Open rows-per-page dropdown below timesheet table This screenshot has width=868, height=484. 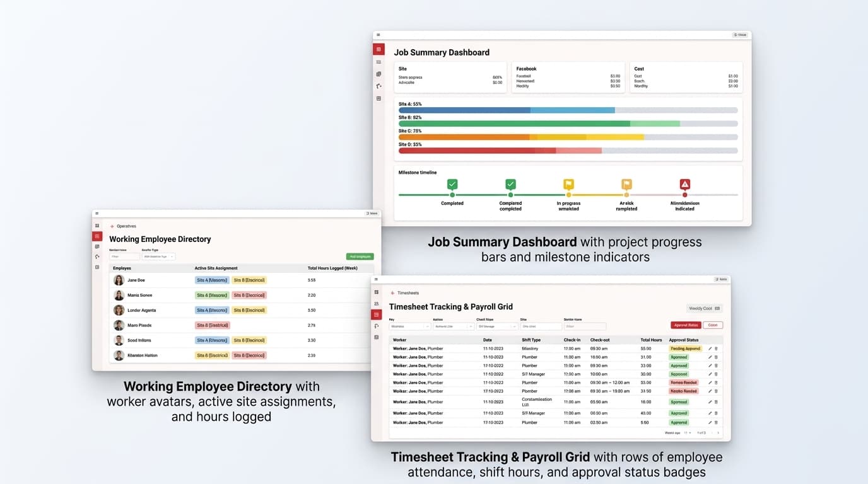point(688,433)
